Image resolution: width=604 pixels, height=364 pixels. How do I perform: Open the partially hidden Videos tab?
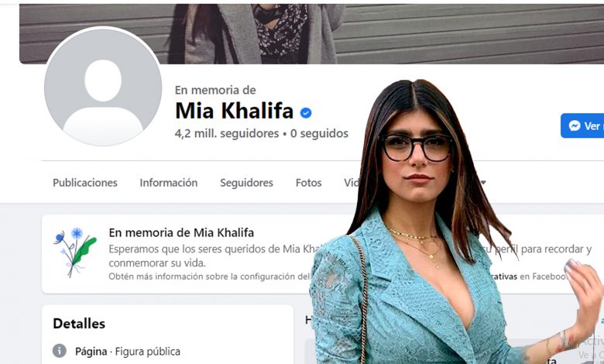click(352, 183)
